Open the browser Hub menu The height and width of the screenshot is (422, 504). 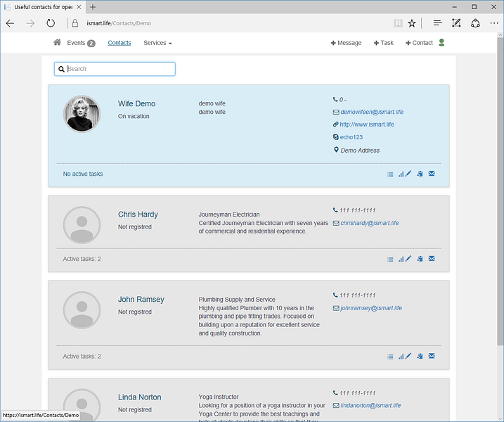[437, 23]
